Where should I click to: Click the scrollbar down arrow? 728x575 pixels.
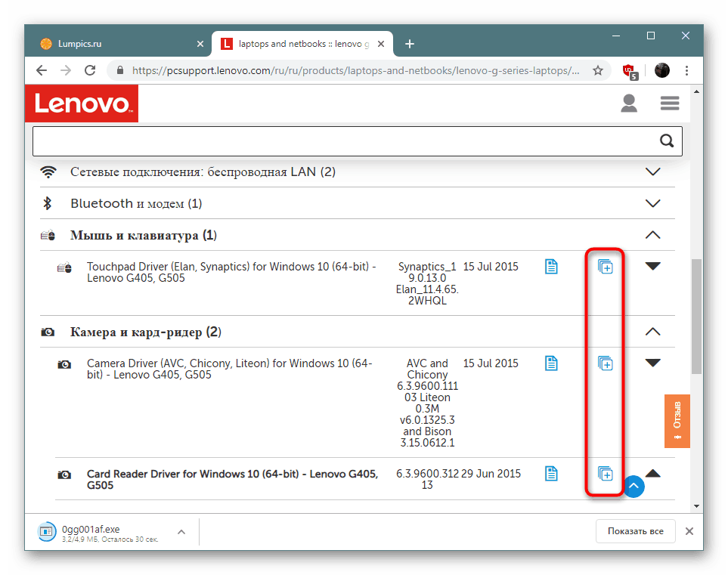[696, 506]
